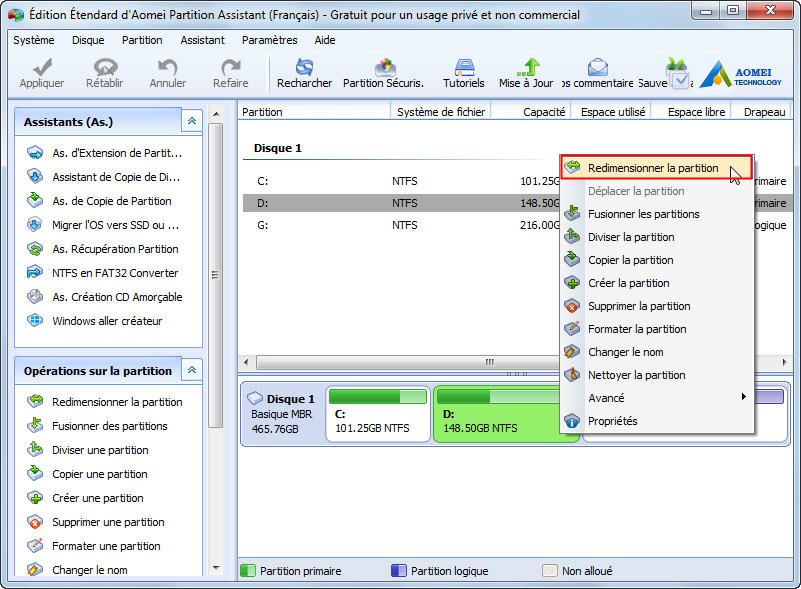Select the C: row in partition list
This screenshot has height=589, width=801.
point(402,181)
